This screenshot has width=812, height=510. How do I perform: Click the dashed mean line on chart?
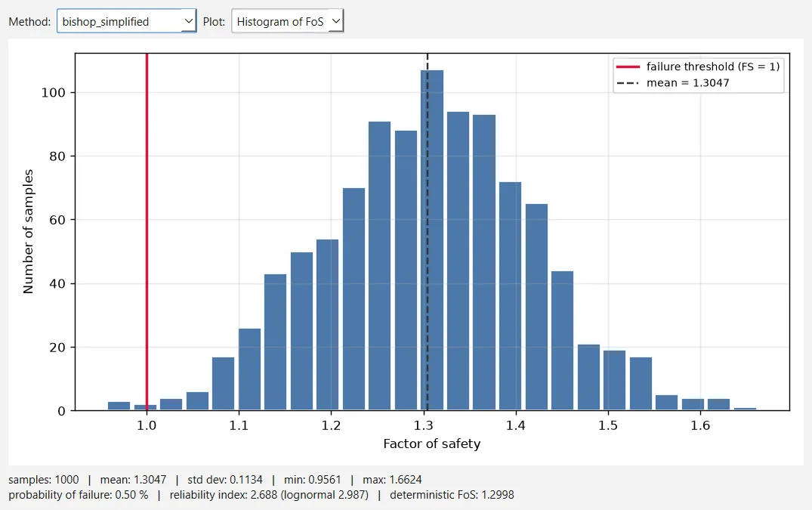(x=428, y=231)
